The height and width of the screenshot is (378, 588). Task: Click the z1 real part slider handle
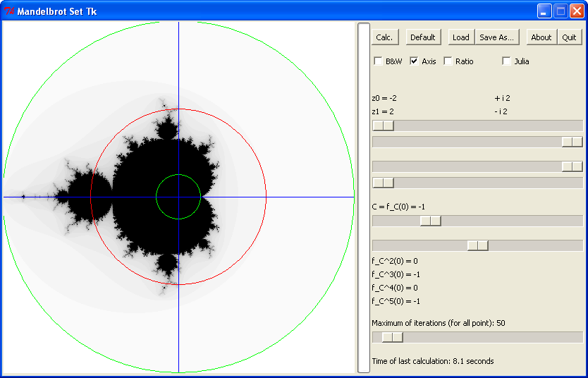pos(572,166)
